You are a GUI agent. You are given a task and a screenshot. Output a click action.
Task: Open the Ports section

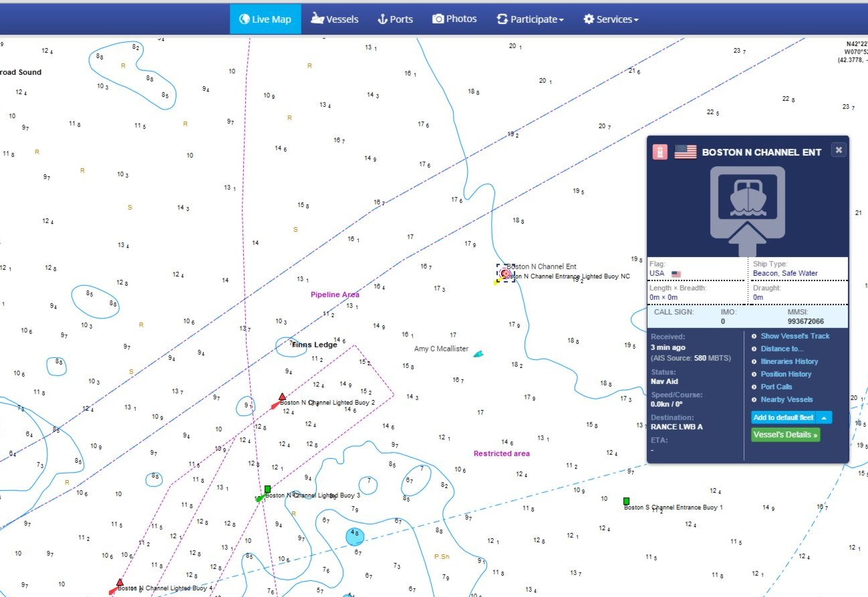pos(396,19)
